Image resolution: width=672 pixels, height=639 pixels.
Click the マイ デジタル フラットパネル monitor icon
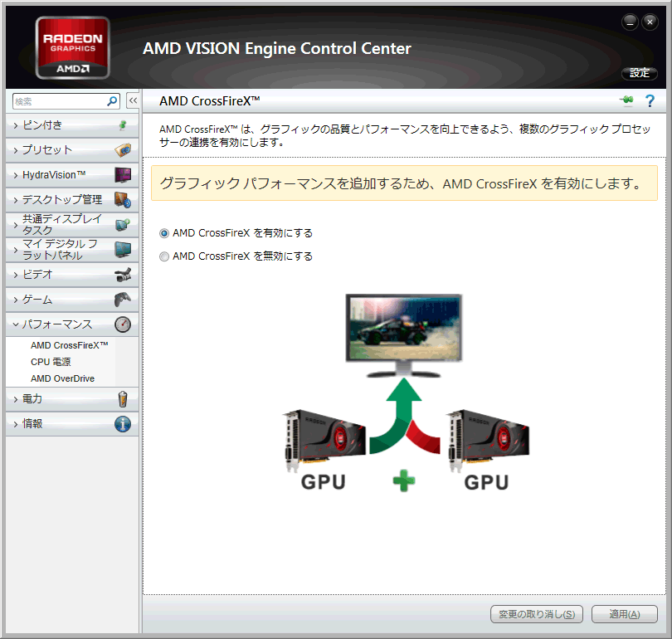pos(123,250)
